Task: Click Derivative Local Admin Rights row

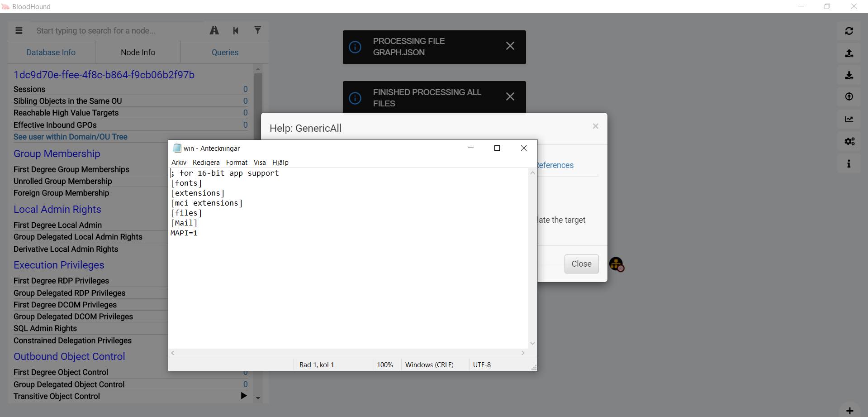Action: point(90,249)
